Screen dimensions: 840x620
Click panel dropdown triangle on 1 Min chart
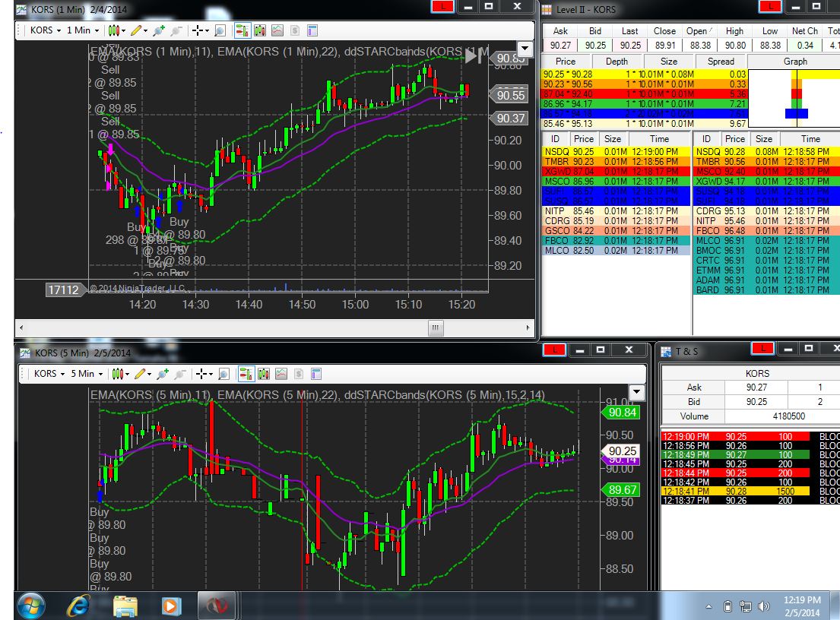[x=525, y=49]
